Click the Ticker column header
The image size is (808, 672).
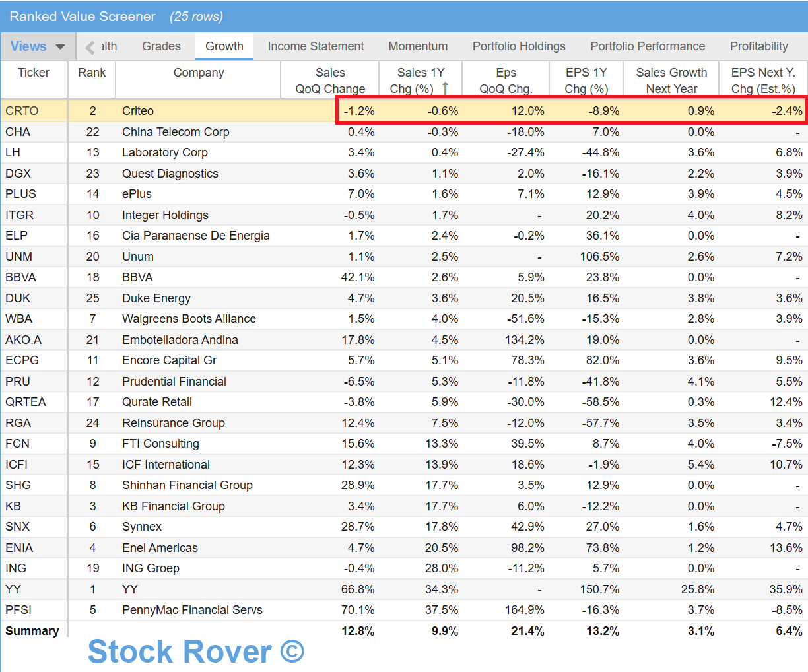[34, 73]
